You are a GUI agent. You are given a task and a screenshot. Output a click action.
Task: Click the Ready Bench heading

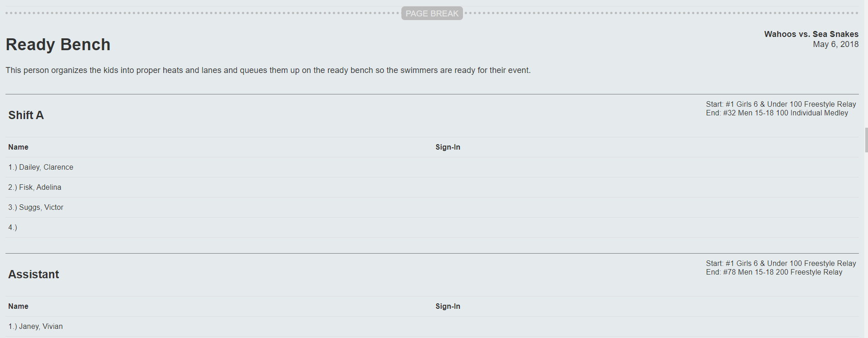point(58,45)
